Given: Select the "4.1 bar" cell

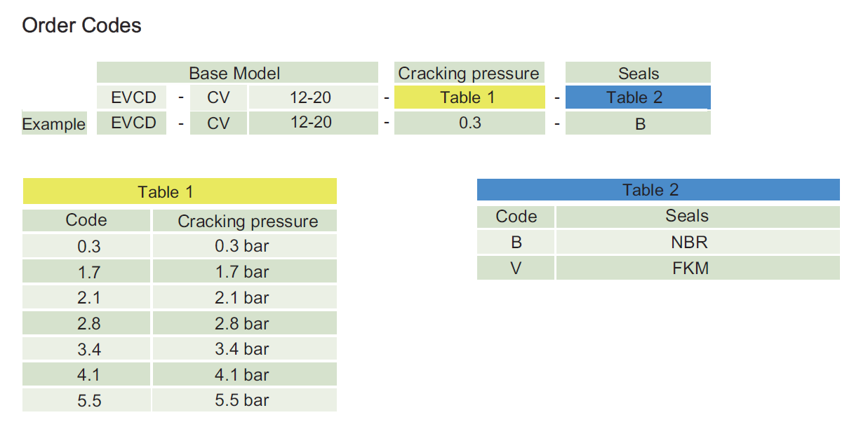Looking at the screenshot, I should (x=243, y=375).
